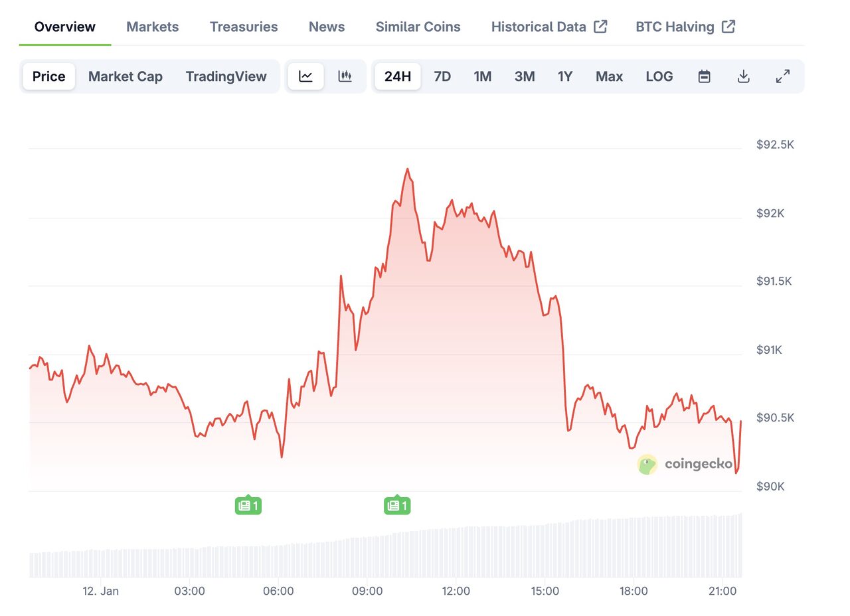Image resolution: width=850 pixels, height=616 pixels.
Task: Open the Treasuries tab
Action: point(244,27)
